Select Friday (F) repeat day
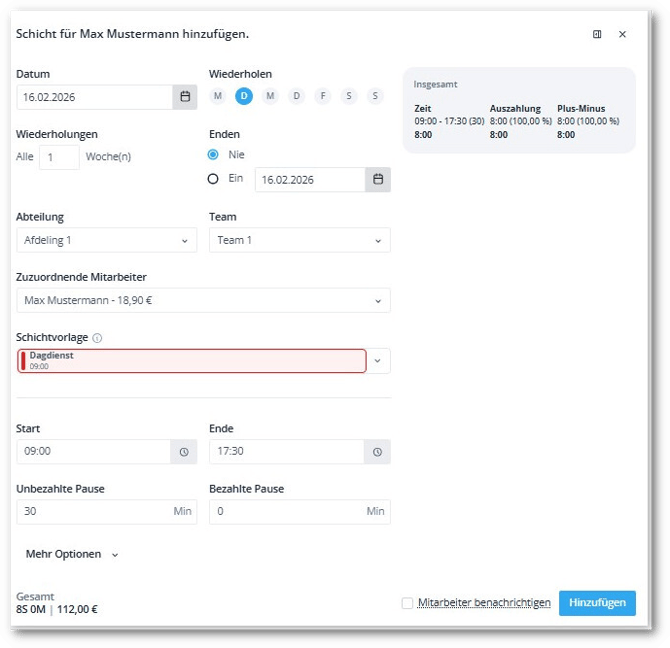 [x=322, y=96]
